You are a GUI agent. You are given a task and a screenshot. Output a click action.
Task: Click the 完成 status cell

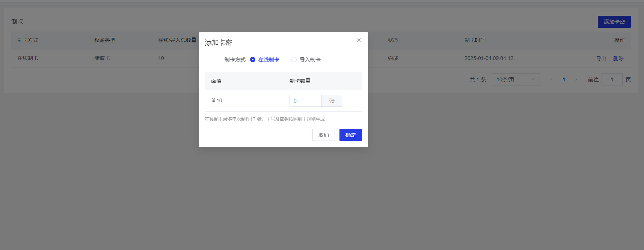pyautogui.click(x=393, y=58)
